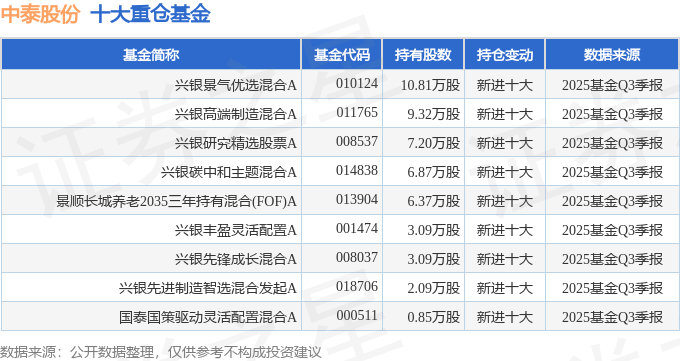Click 2025基金Q3季报 in the 兴银高端制造混合A row
This screenshot has height=361, width=680.
point(612,114)
